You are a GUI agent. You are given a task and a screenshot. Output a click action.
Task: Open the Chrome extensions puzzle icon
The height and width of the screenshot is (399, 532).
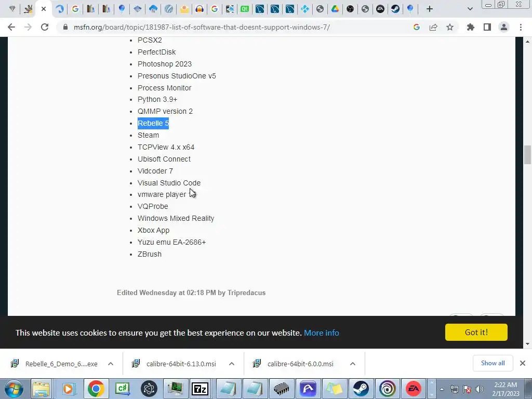[x=471, y=27]
